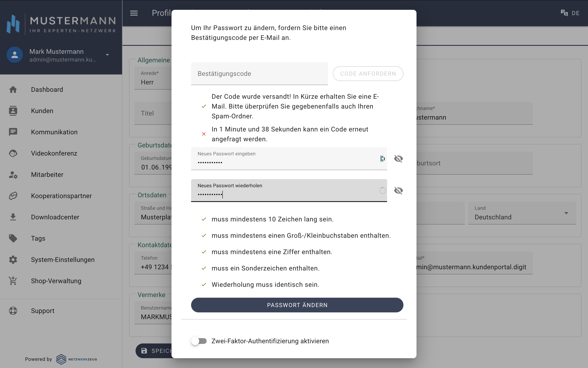Click the Code anfordern button
Viewport: 588px width, 368px height.
(368, 74)
